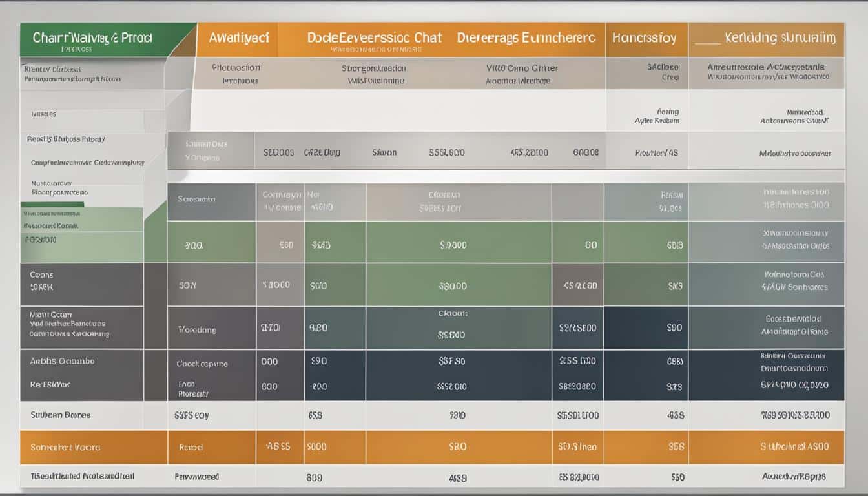Open the orange "Awarliyect" column header
Viewport: 868px width, 496px height.
[238, 38]
